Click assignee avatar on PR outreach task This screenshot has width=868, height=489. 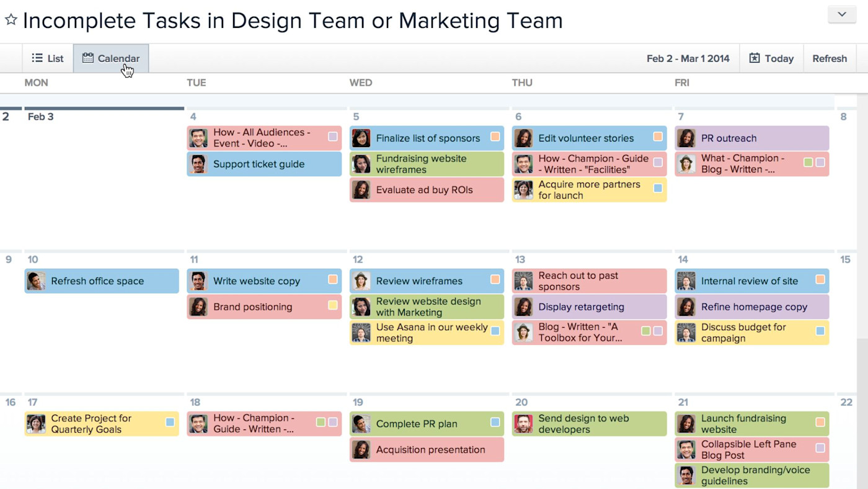pyautogui.click(x=686, y=138)
